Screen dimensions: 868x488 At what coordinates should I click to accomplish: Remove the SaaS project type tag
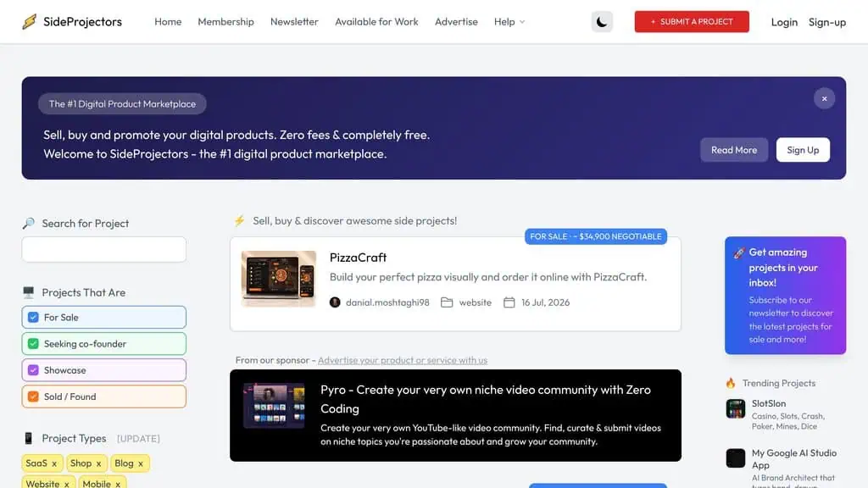click(54, 463)
